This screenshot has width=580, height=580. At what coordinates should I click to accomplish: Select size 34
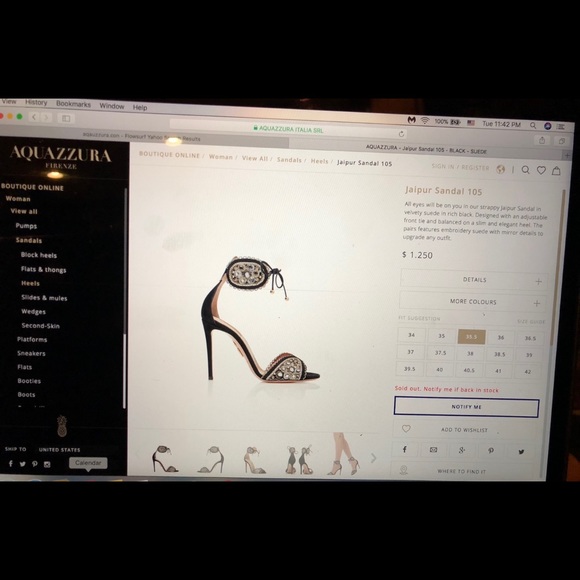coord(411,335)
